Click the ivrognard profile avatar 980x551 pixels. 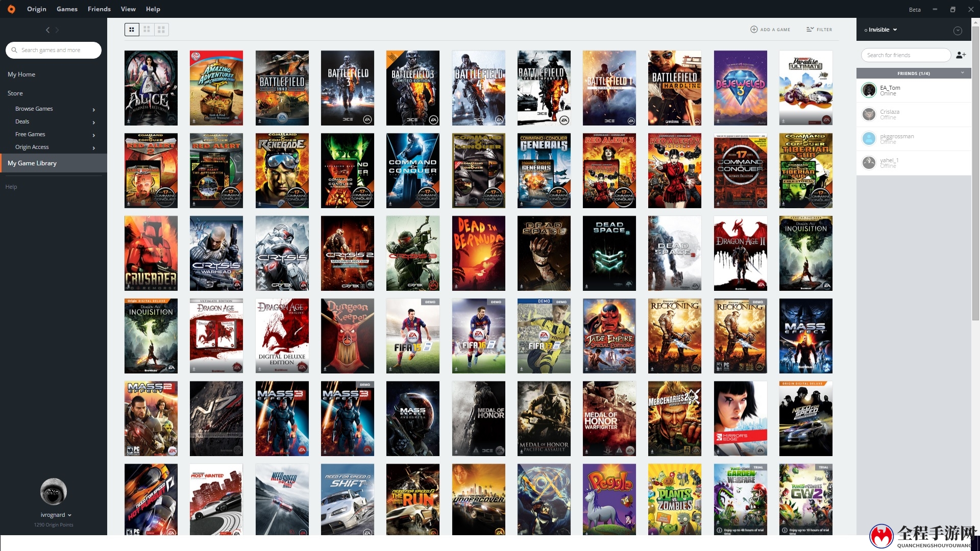(54, 491)
